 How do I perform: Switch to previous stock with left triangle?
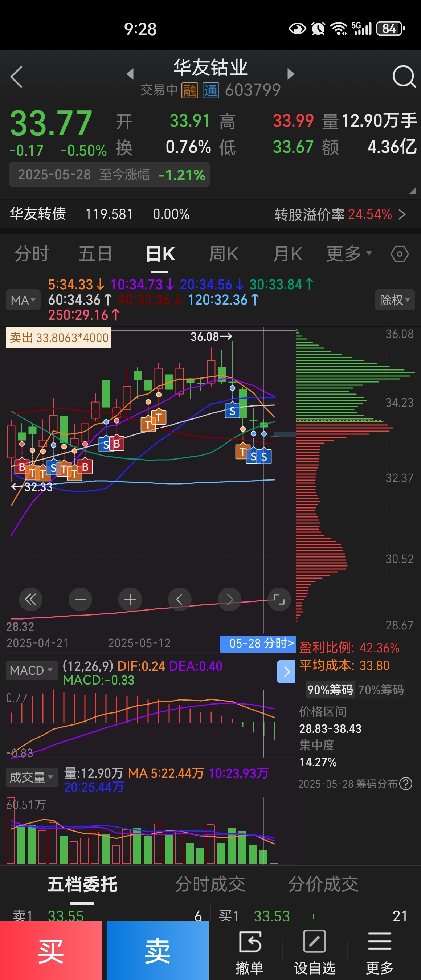pyautogui.click(x=130, y=74)
